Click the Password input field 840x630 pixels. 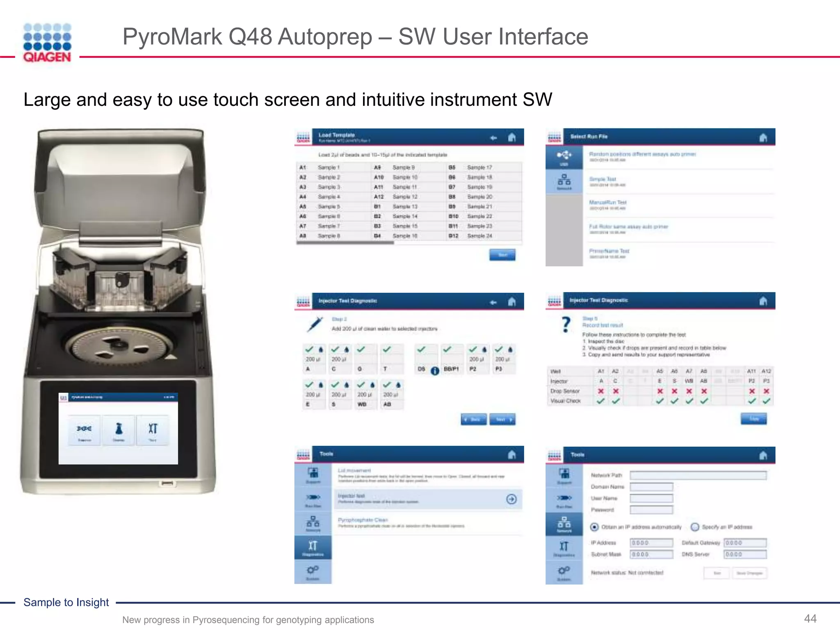[x=651, y=510]
